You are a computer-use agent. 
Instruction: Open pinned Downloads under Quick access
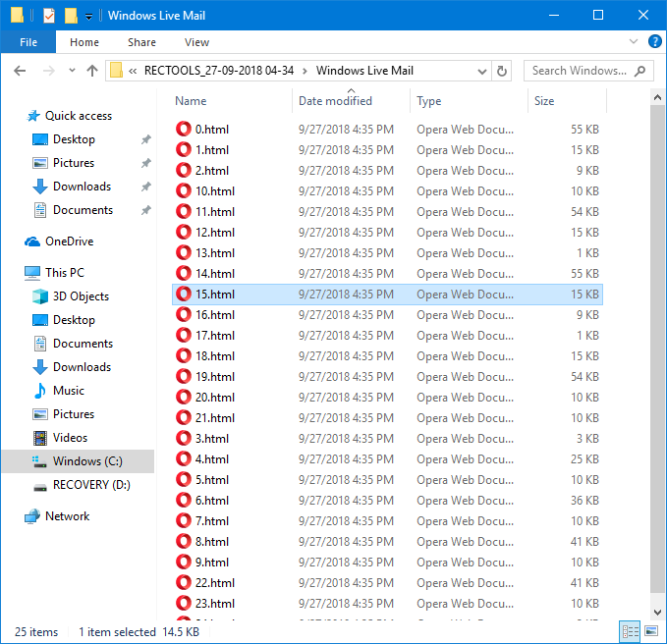coord(82,187)
